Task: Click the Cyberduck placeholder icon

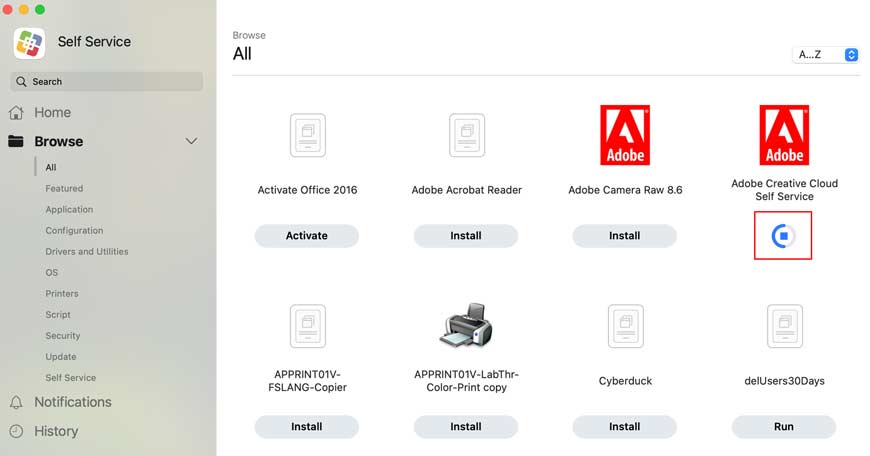Action: [625, 326]
